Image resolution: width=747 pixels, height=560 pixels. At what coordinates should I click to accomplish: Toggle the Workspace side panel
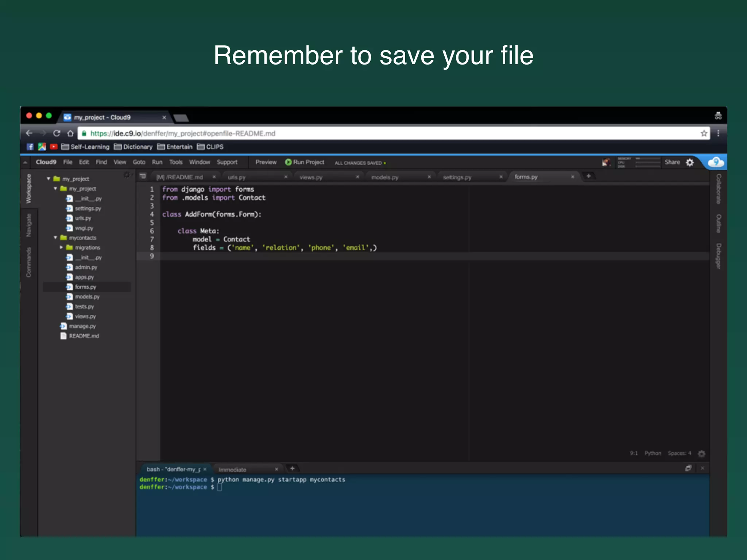[x=29, y=189]
